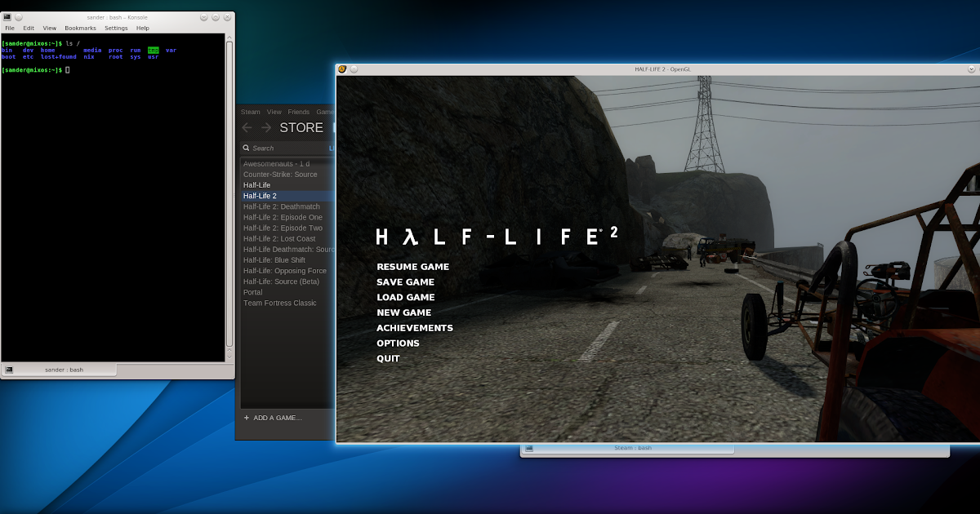980x514 pixels.
Task: Click the terminal icon on the Steam : bash tab
Action: 529,448
